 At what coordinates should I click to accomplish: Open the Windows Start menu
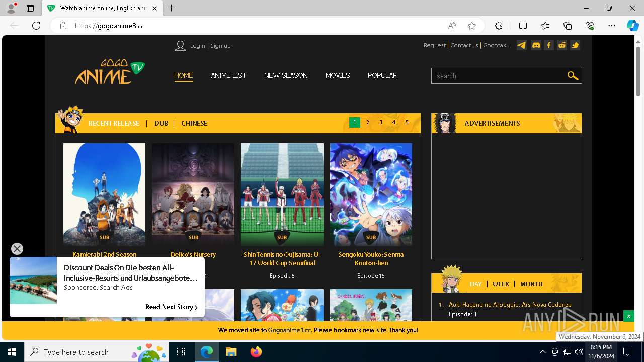pyautogui.click(x=12, y=352)
